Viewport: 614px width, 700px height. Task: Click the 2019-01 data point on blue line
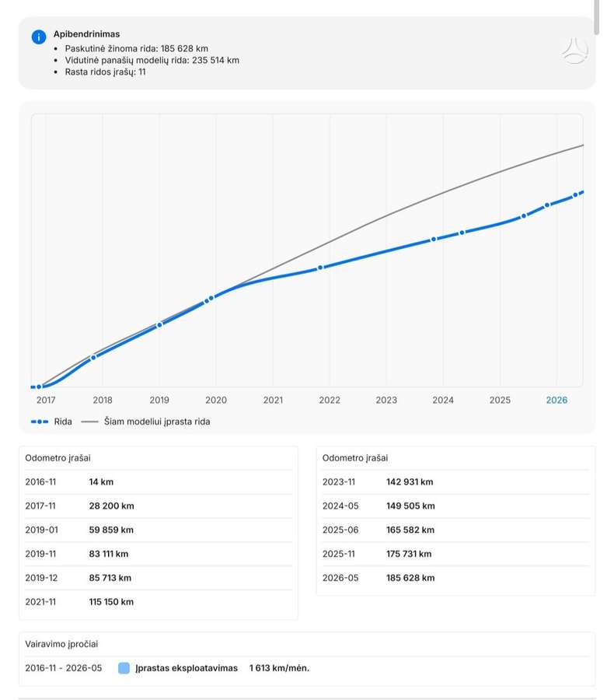tap(159, 324)
